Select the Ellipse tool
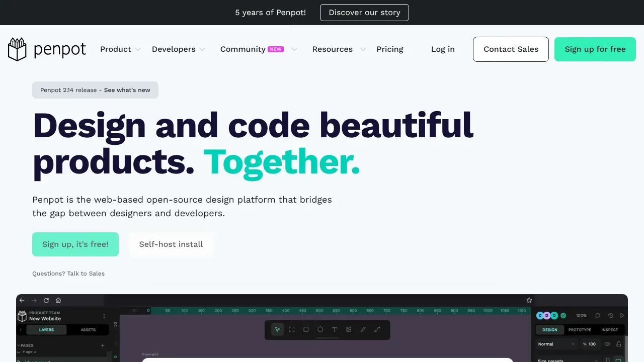The image size is (644, 362). 320,329
